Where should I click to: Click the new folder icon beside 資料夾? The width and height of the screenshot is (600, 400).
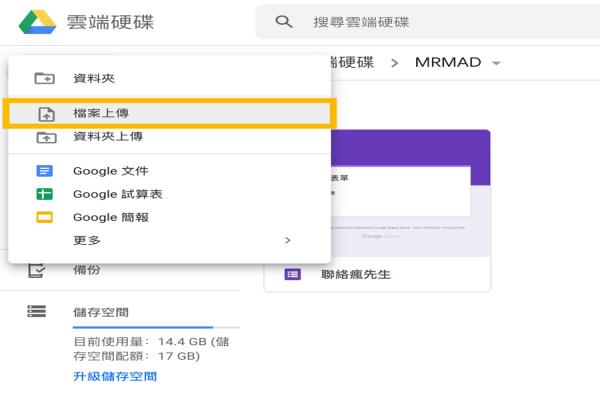45,78
